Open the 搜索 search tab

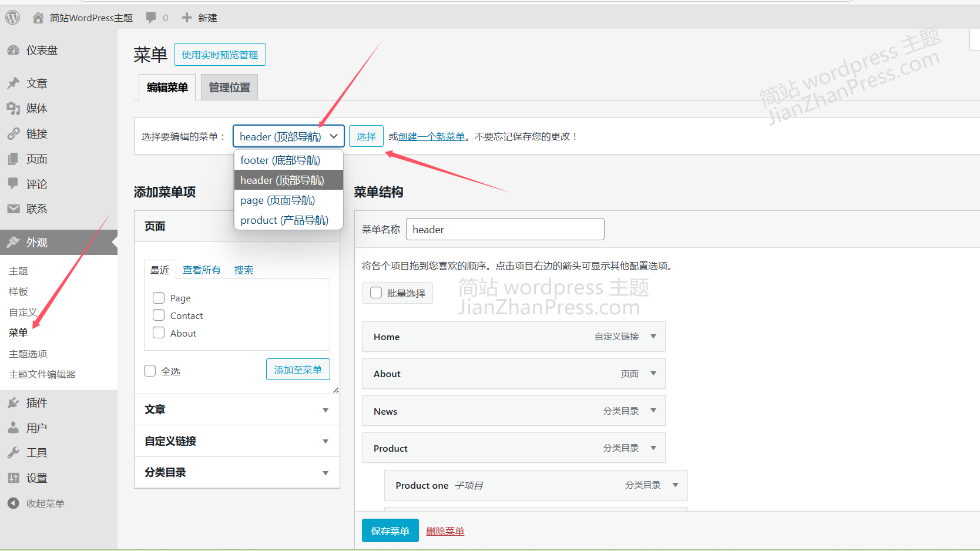pyautogui.click(x=244, y=270)
